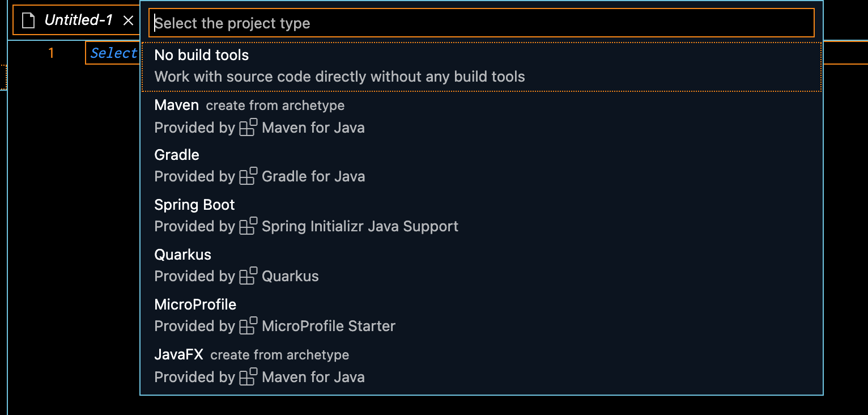Viewport: 868px width, 415px height.
Task: Choose the No build tools option
Action: click(202, 56)
